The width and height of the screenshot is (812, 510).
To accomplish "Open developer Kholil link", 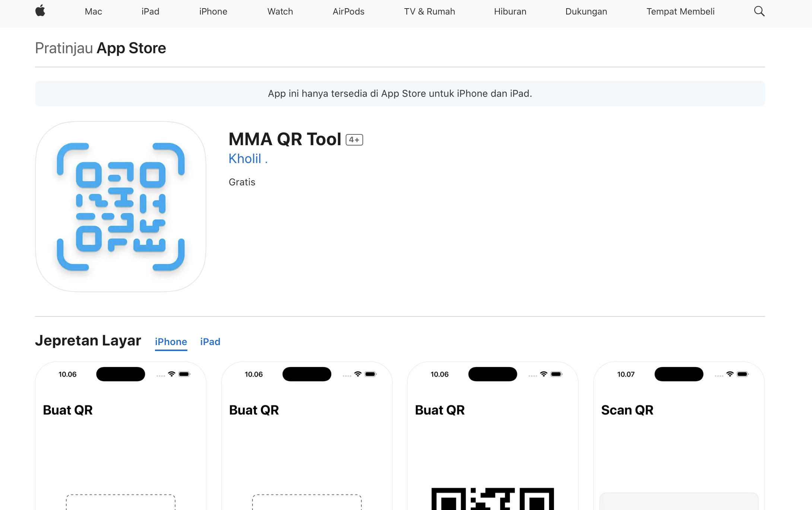I will tap(248, 159).
